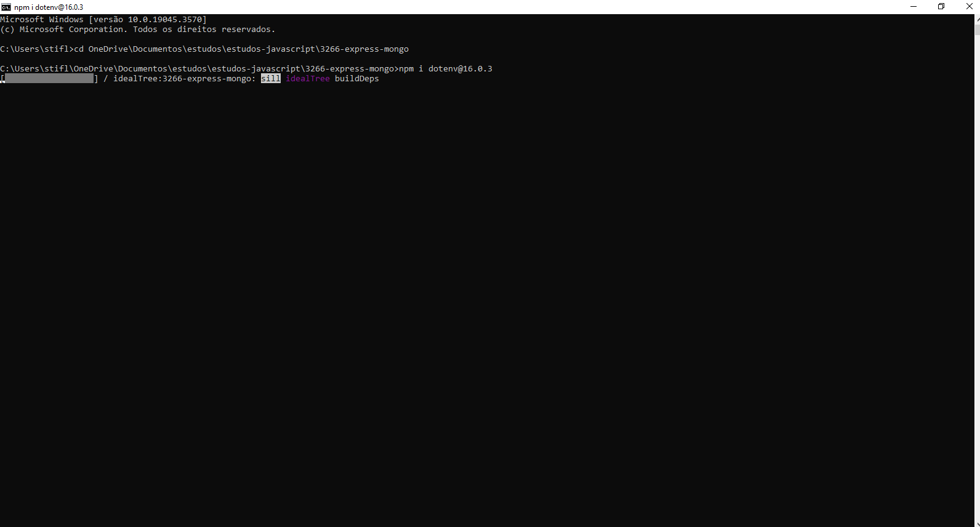This screenshot has width=980, height=527.
Task: Click the npm install progress bar
Action: tap(49, 79)
